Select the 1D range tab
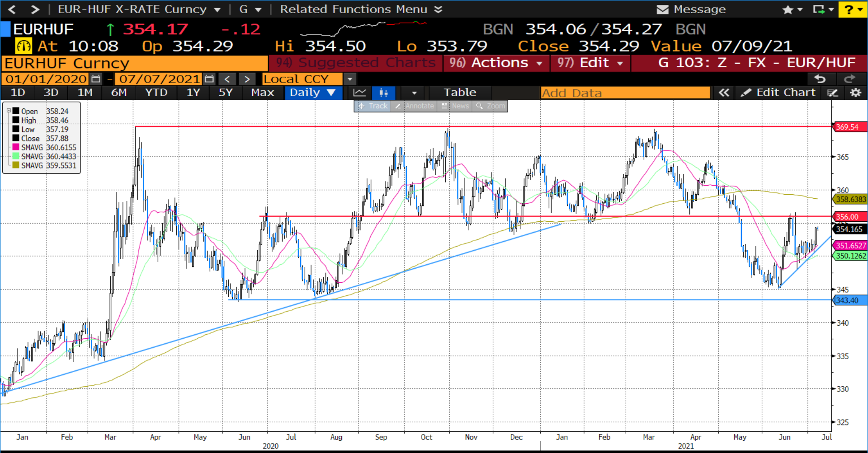 tap(18, 93)
